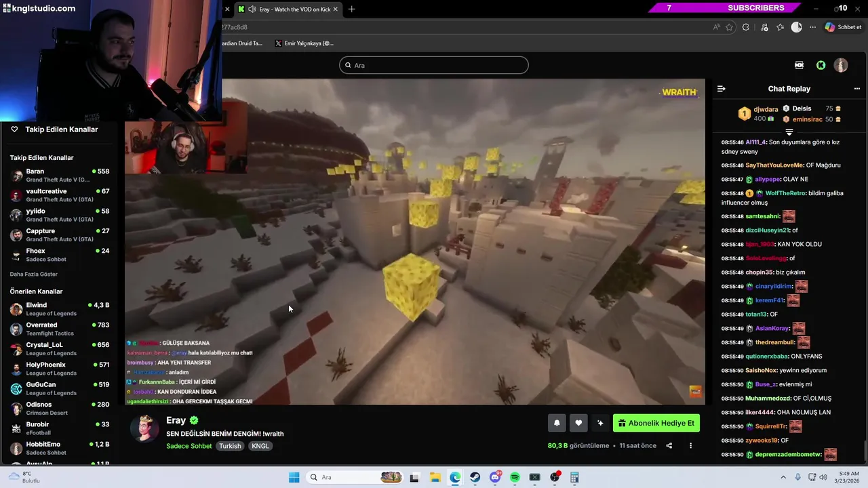
Task: Click the 'Sadece Sohbet' category link
Action: tap(189, 446)
